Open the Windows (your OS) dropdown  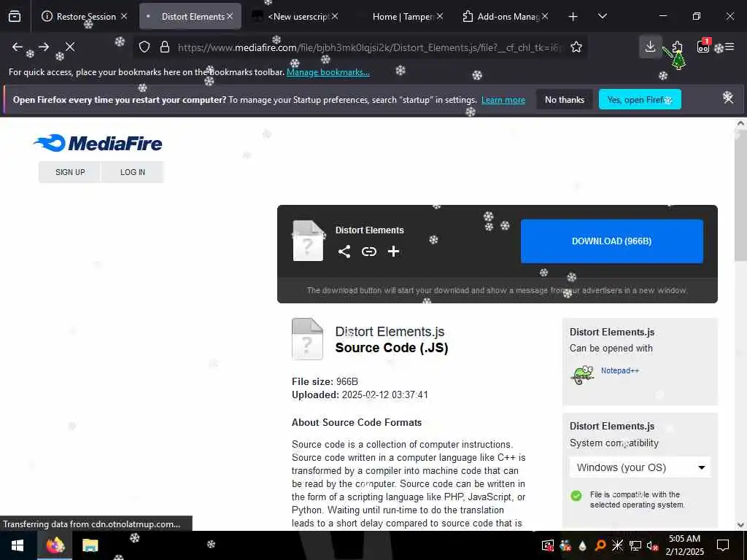point(640,467)
